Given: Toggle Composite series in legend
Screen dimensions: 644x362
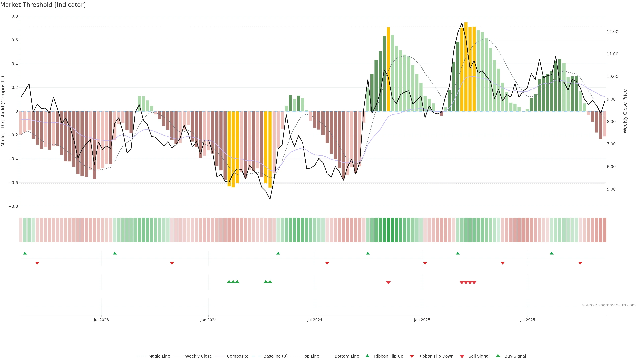Looking at the screenshot, I should click(x=237, y=356).
